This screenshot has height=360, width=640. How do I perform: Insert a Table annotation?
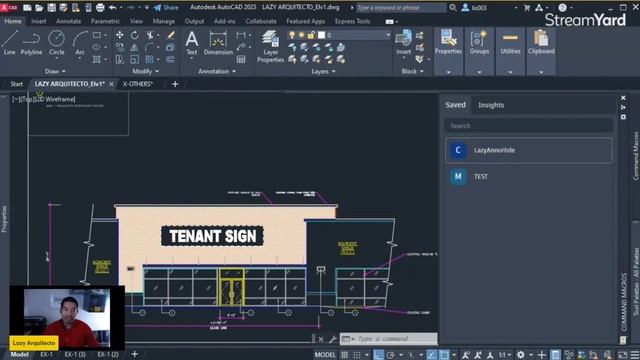241,60
